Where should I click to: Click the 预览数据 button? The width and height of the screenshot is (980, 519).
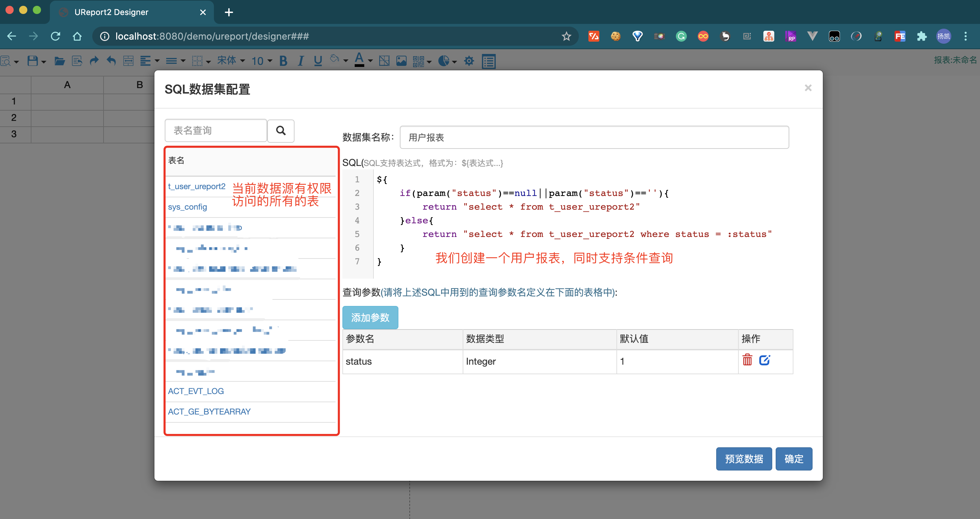tap(744, 459)
